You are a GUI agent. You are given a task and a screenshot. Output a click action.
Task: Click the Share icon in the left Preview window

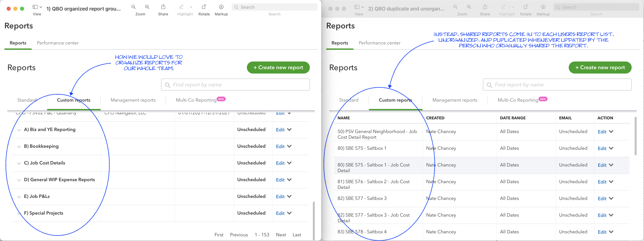163,7
